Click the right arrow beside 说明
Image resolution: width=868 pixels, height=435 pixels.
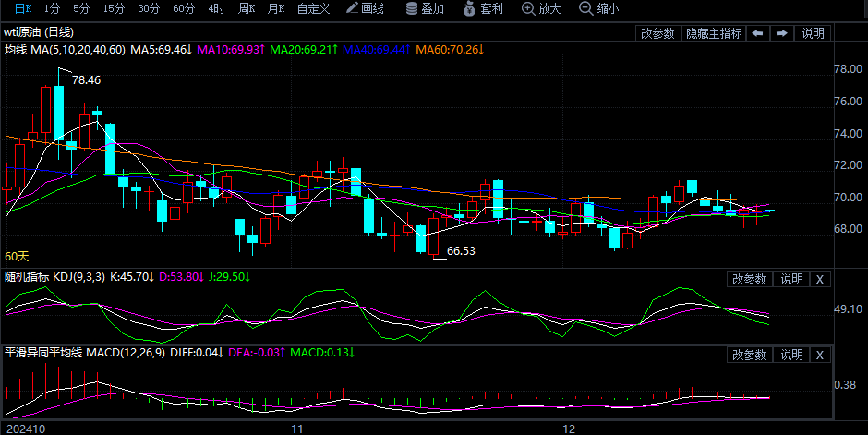tap(782, 33)
